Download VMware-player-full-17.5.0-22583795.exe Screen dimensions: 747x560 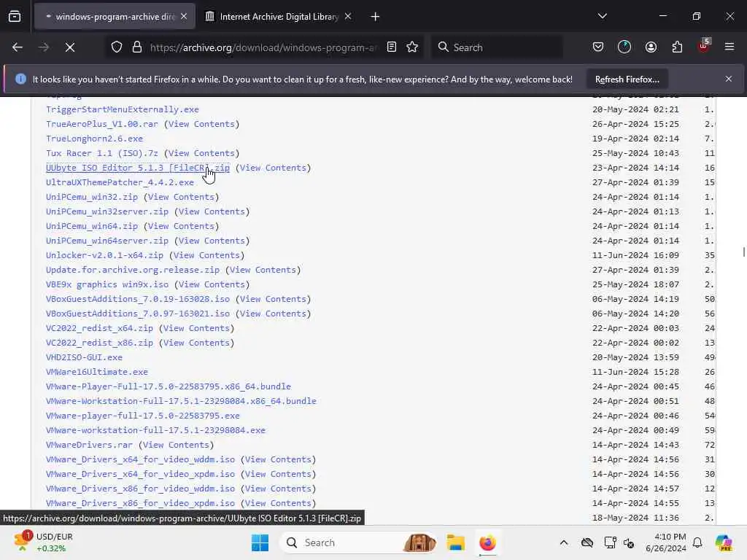tap(143, 416)
